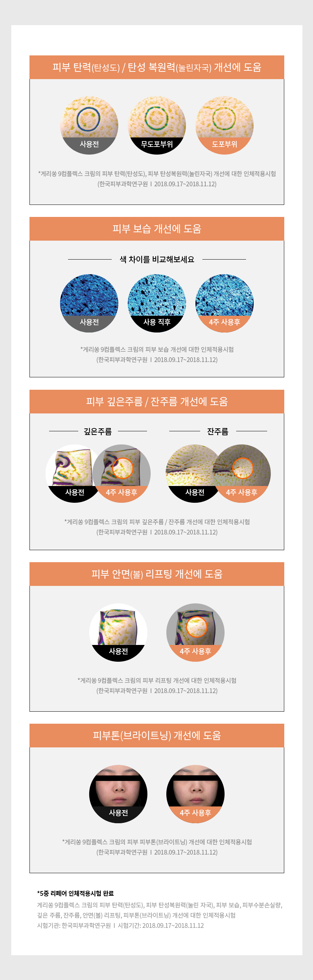Click the 피부톤(브라이트닝) 개선에 도움 header

[157, 735]
